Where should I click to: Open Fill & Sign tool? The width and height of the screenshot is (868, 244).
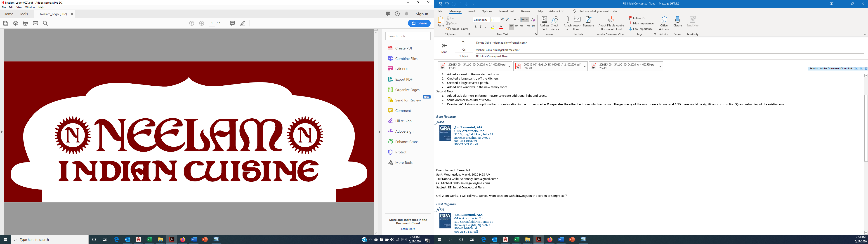pos(400,121)
